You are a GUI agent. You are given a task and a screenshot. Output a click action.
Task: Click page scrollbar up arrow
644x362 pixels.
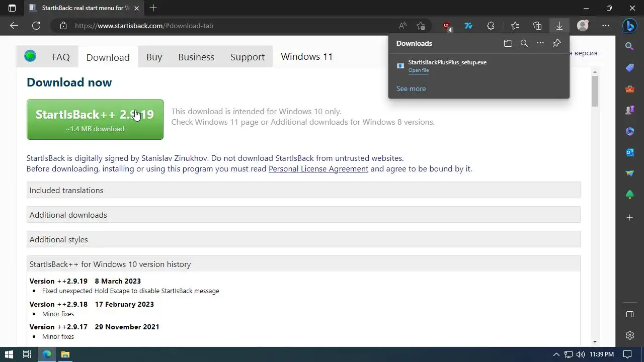[x=595, y=72]
